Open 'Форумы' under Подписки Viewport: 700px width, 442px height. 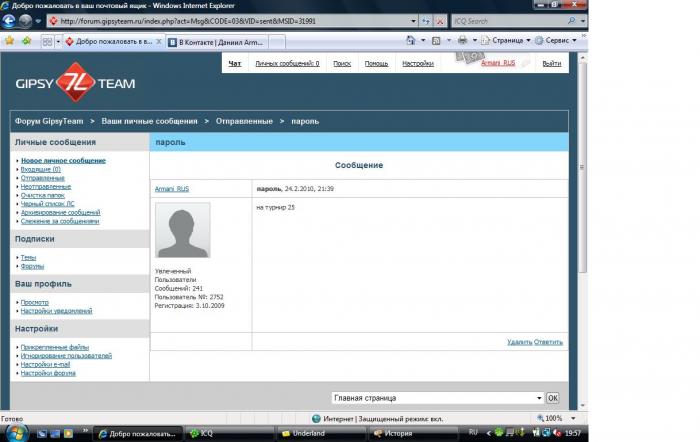[x=33, y=266]
